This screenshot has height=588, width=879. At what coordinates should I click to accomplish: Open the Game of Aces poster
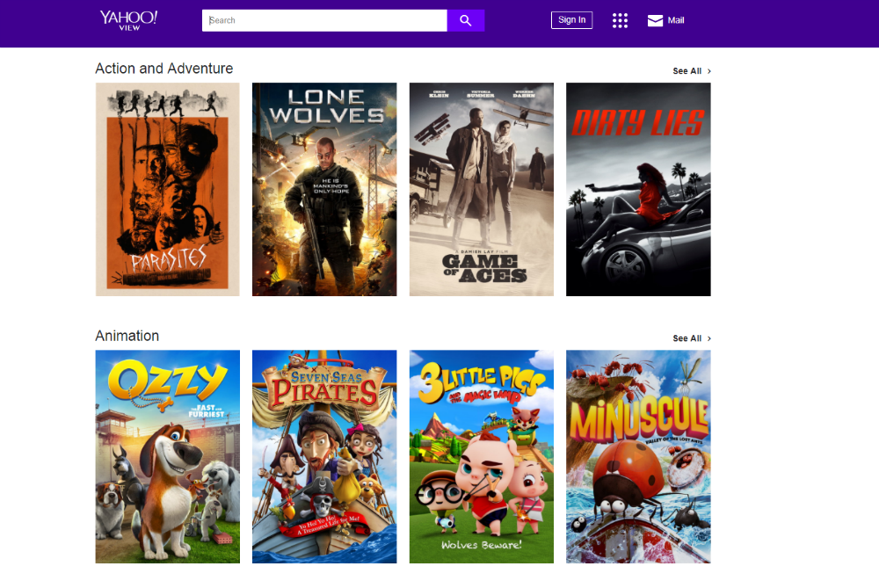pyautogui.click(x=481, y=189)
